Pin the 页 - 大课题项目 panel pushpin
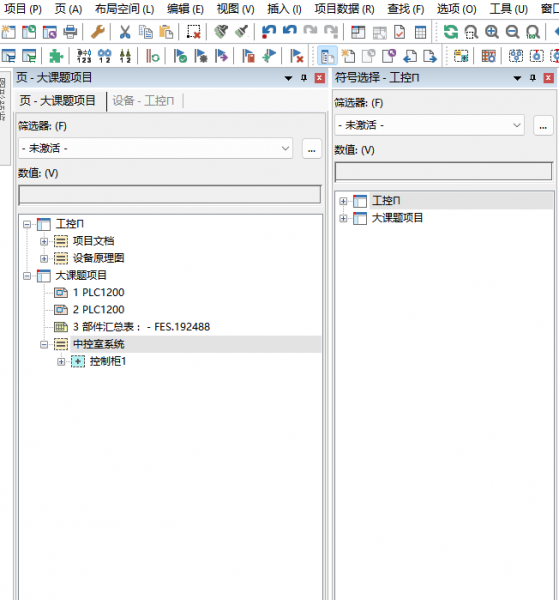Screen dimensions: 559x600 (304, 78)
